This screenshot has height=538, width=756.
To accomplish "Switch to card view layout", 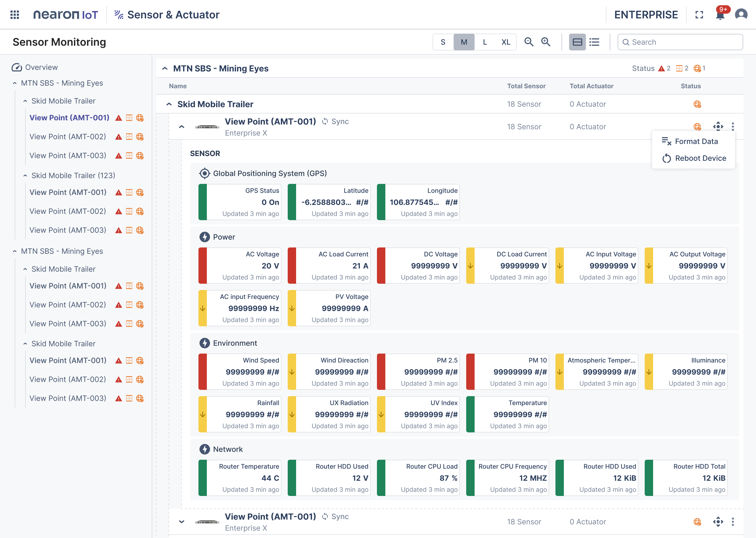I will click(577, 42).
